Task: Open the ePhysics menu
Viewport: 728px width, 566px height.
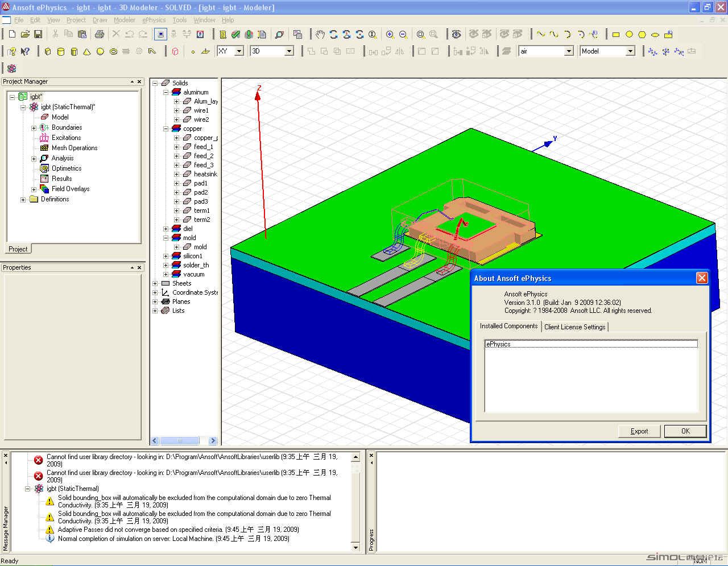Action: [154, 20]
